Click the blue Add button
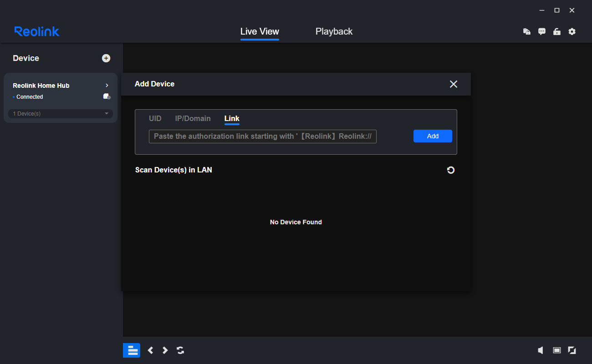The image size is (592, 364). coord(433,136)
